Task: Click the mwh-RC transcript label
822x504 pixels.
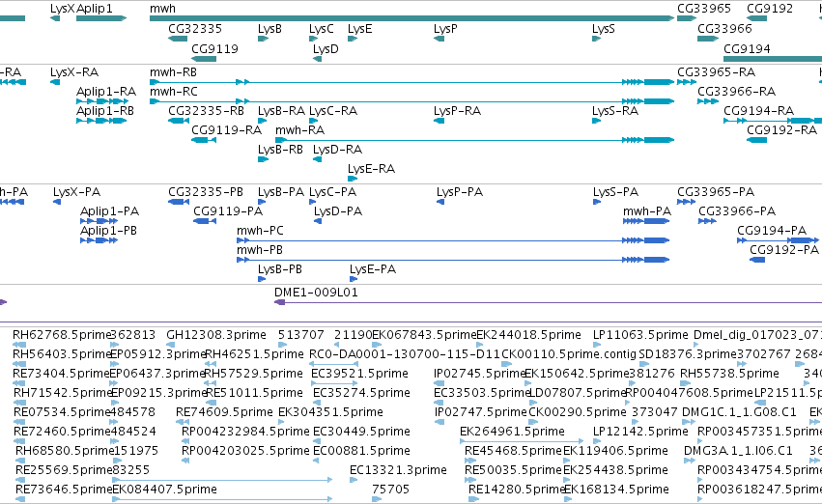Action: pos(174,92)
